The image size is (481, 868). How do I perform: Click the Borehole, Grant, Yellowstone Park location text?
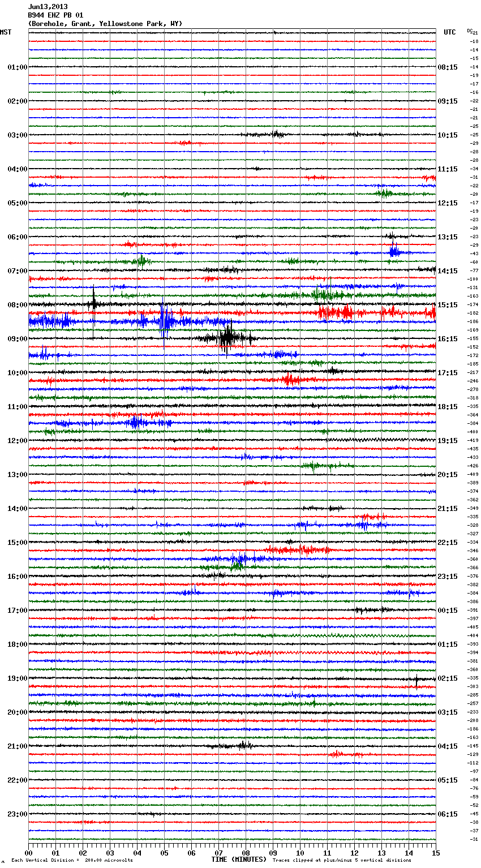coord(105,24)
